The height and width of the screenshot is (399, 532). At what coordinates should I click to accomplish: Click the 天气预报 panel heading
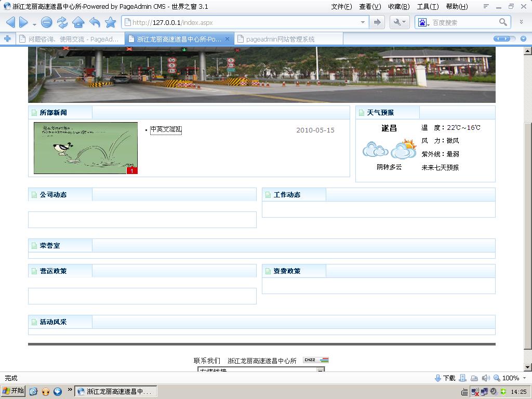(380, 113)
